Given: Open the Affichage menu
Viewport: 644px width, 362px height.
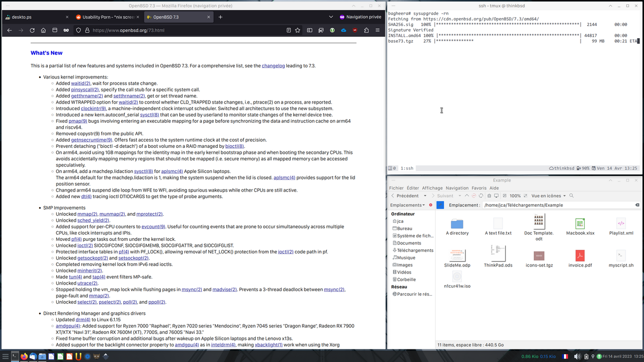Looking at the screenshot, I should coord(432,188).
